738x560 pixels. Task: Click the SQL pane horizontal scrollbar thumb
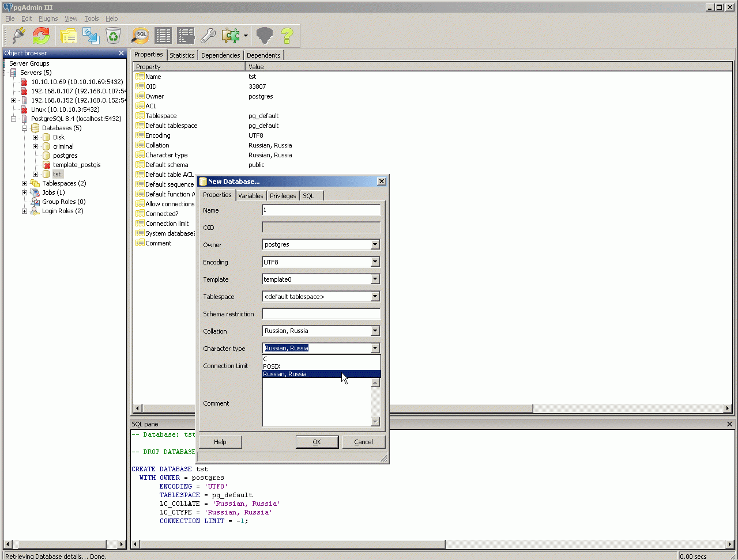coord(293,544)
